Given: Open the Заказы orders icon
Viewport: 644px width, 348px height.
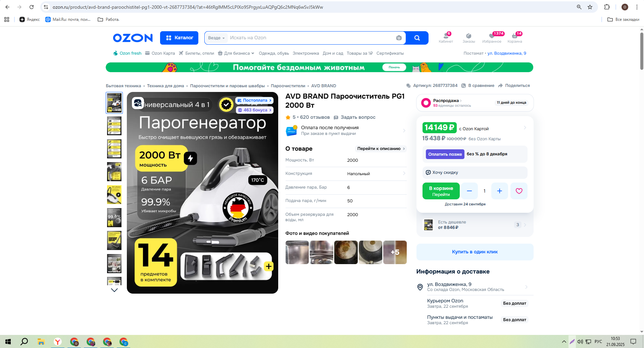Looking at the screenshot, I should [x=469, y=38].
